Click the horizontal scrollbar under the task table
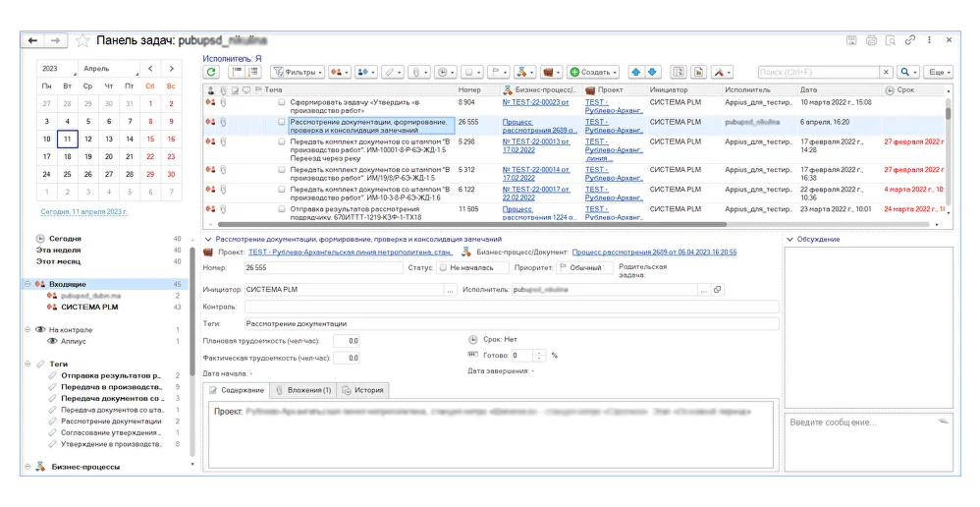This screenshot has height=507, width=980. (x=472, y=224)
